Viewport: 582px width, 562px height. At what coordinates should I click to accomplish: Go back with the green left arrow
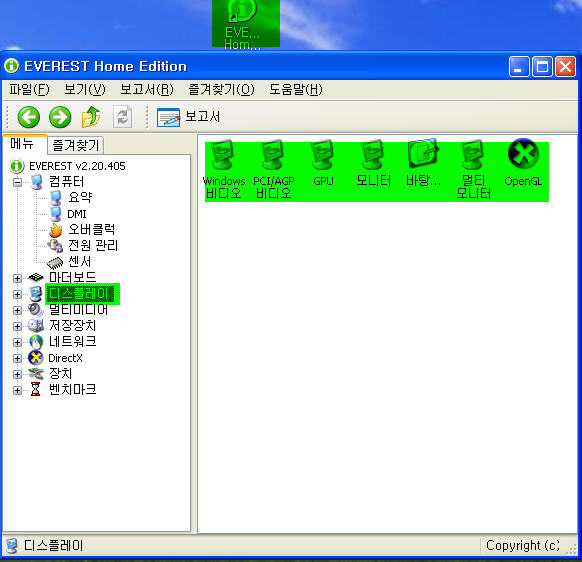pos(29,117)
